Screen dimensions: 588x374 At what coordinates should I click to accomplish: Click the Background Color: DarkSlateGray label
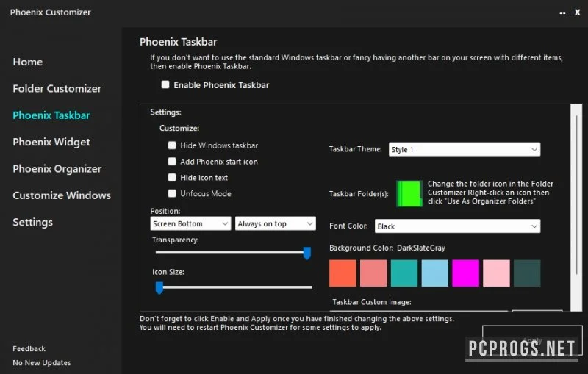click(x=387, y=248)
